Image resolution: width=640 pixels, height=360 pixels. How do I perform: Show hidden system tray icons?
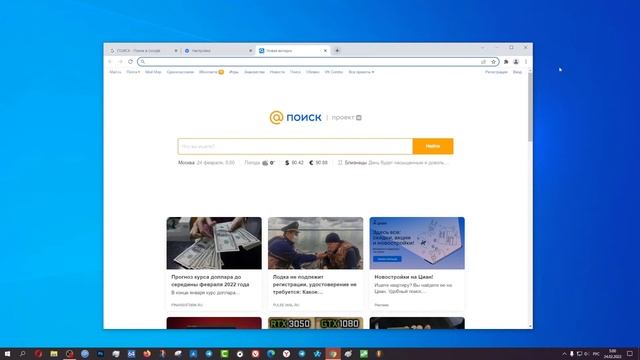pyautogui.click(x=564, y=354)
